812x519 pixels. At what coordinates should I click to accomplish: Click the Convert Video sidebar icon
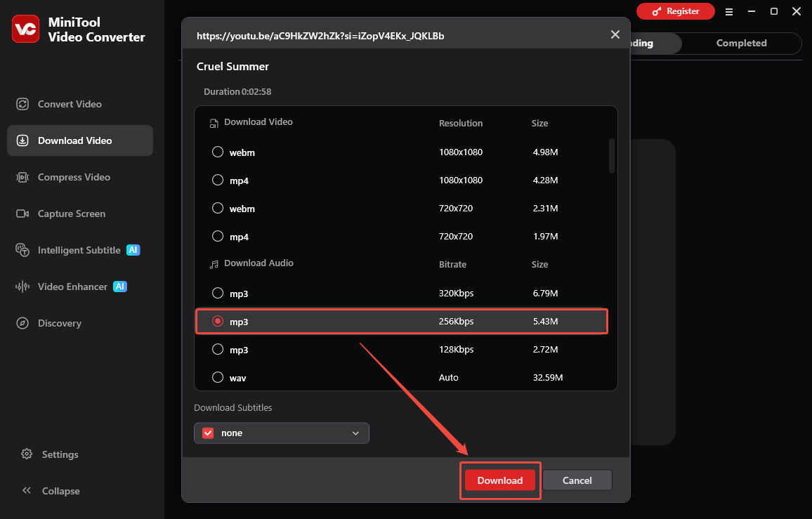point(22,104)
